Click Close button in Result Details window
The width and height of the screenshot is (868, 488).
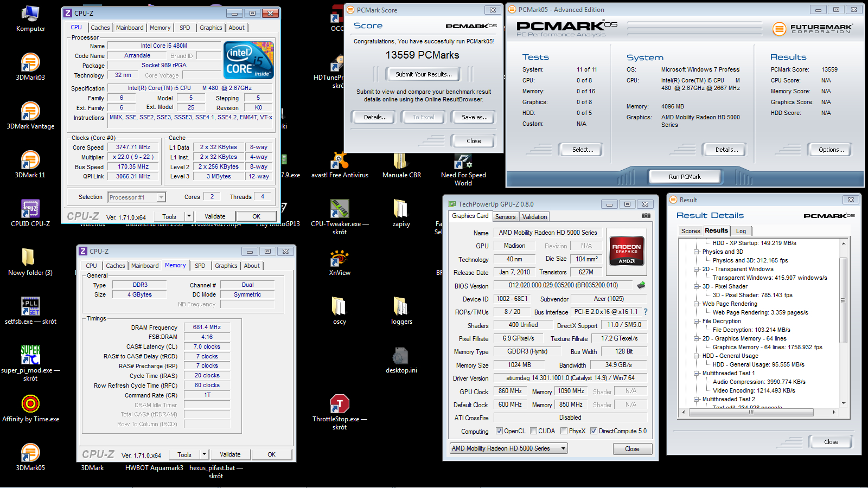tap(831, 442)
